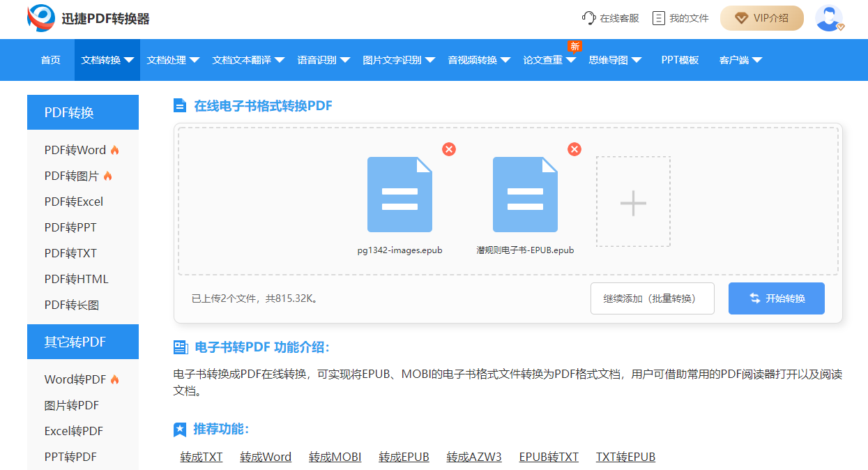Click the 新 badge on 论文查重

pyautogui.click(x=574, y=46)
